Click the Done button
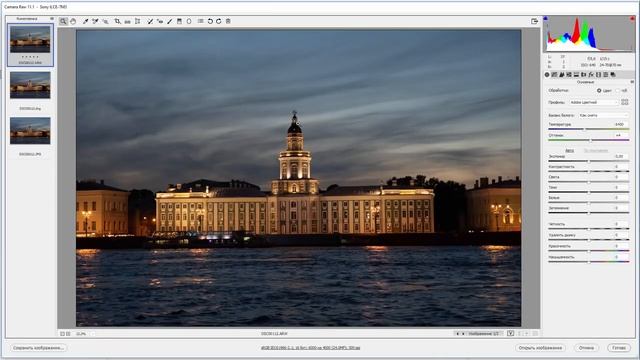Image resolution: width=640 pixels, height=360 pixels. tap(619, 348)
